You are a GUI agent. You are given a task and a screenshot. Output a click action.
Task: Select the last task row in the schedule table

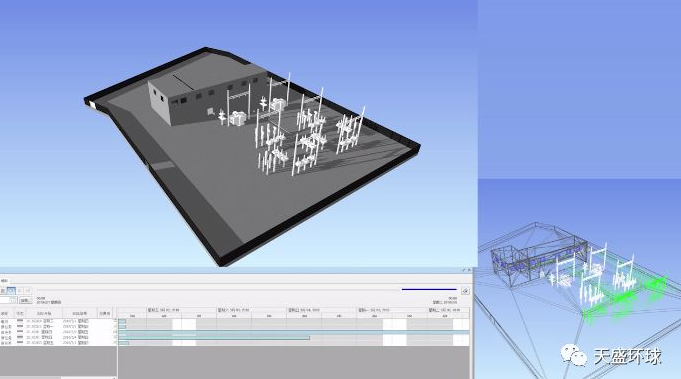tap(59, 343)
